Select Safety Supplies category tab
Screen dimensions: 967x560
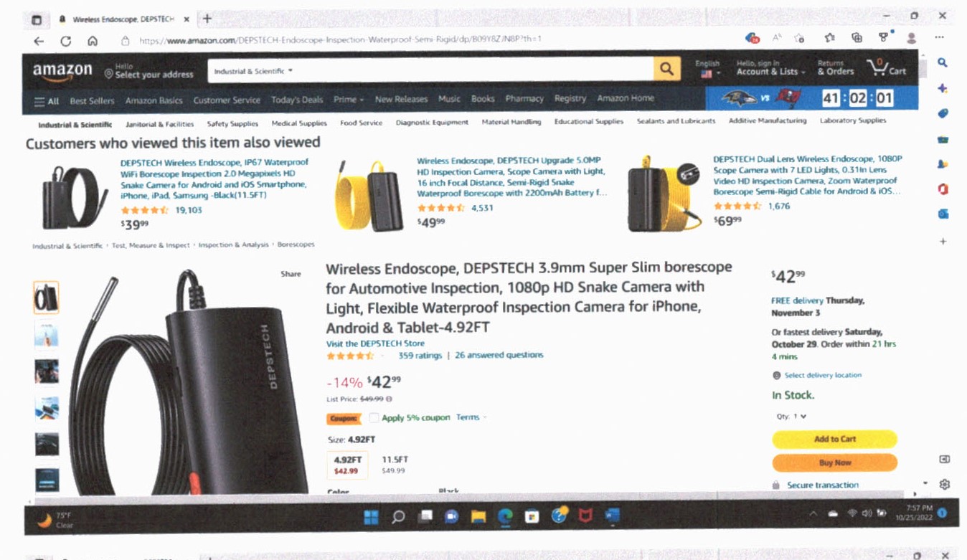click(232, 123)
